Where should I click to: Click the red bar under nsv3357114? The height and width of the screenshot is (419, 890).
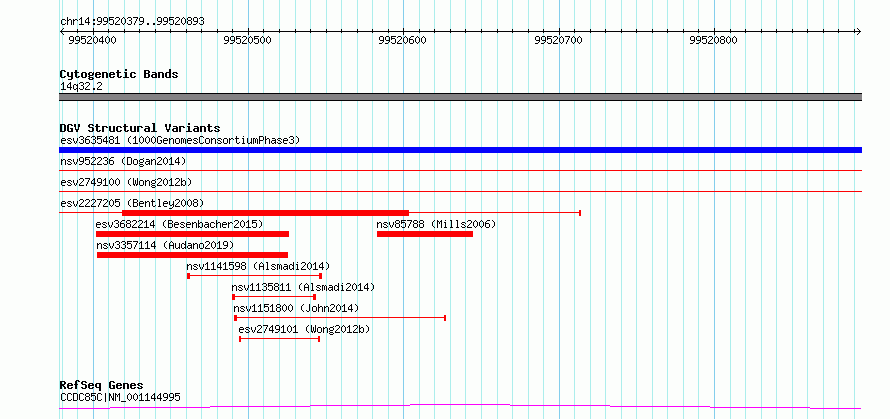(x=192, y=255)
